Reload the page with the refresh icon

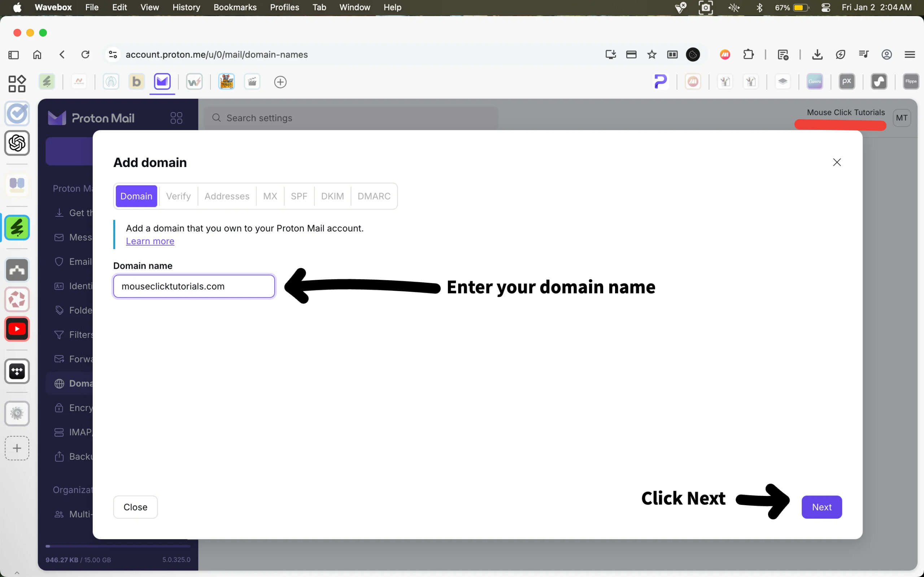click(86, 54)
